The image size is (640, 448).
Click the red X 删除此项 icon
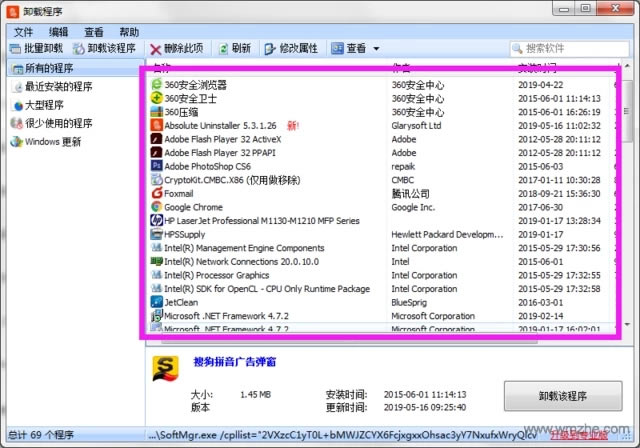point(155,49)
